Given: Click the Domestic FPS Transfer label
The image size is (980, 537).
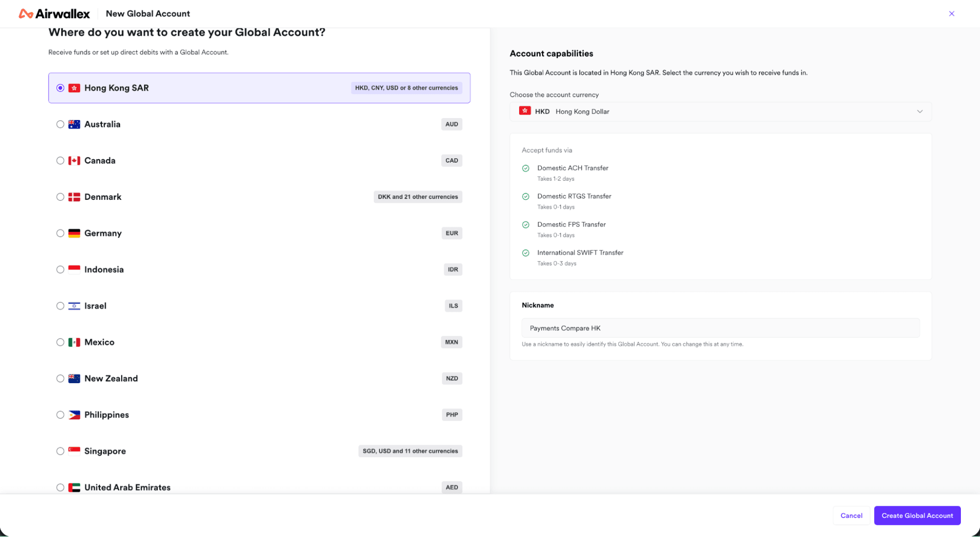Looking at the screenshot, I should [x=571, y=224].
